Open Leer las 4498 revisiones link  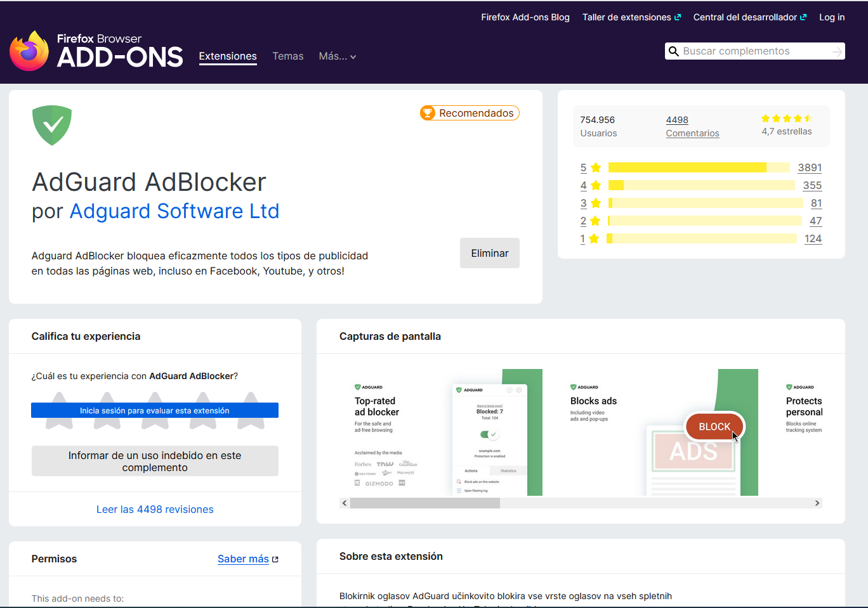click(x=155, y=509)
